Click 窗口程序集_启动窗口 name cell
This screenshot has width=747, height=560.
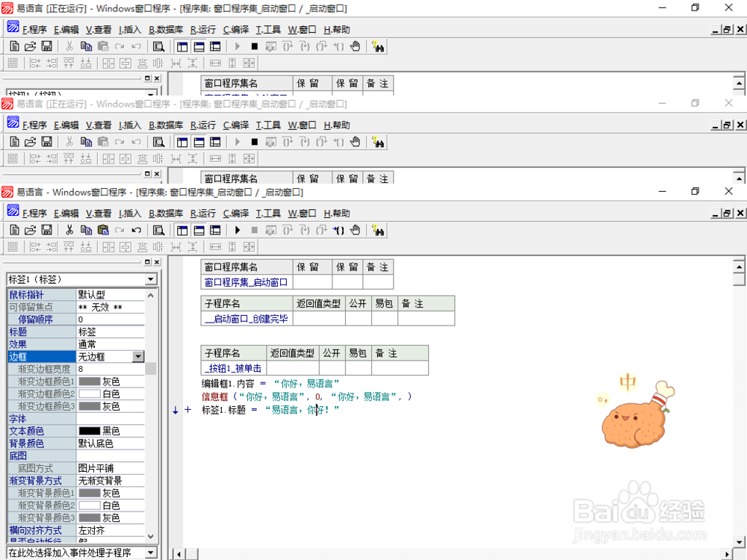[x=246, y=282]
